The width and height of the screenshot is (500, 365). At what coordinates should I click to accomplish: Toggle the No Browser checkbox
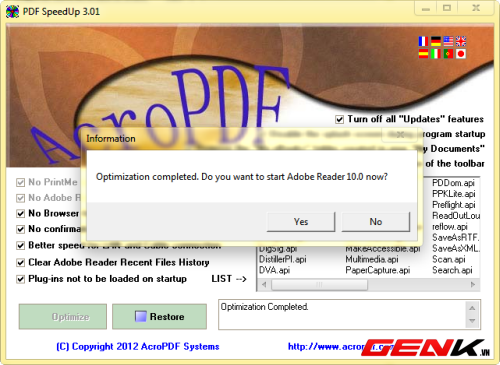pyautogui.click(x=21, y=213)
